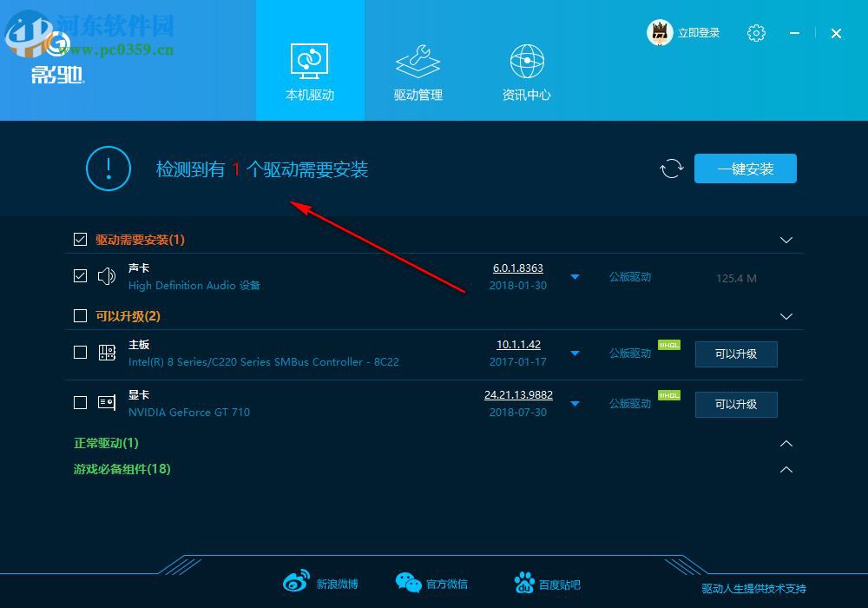Open 新浪微博 via the Weibo icon
Screen dimensions: 868x608
pyautogui.click(x=297, y=582)
